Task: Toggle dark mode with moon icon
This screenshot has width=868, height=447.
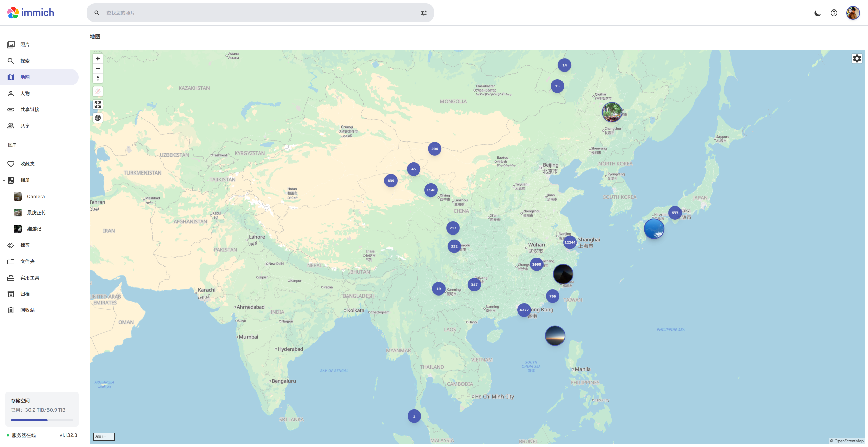Action: coord(817,13)
